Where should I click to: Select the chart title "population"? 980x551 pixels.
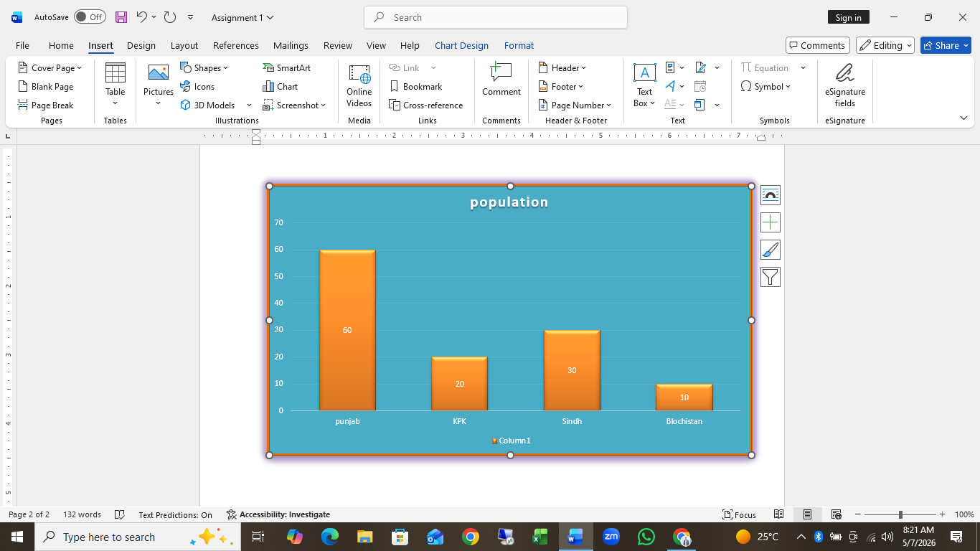509,202
